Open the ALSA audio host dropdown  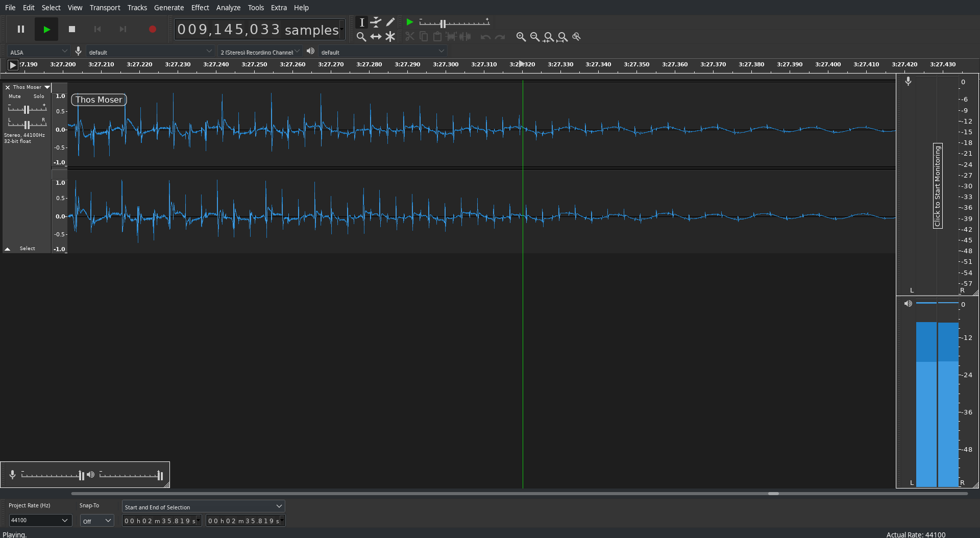tap(39, 52)
